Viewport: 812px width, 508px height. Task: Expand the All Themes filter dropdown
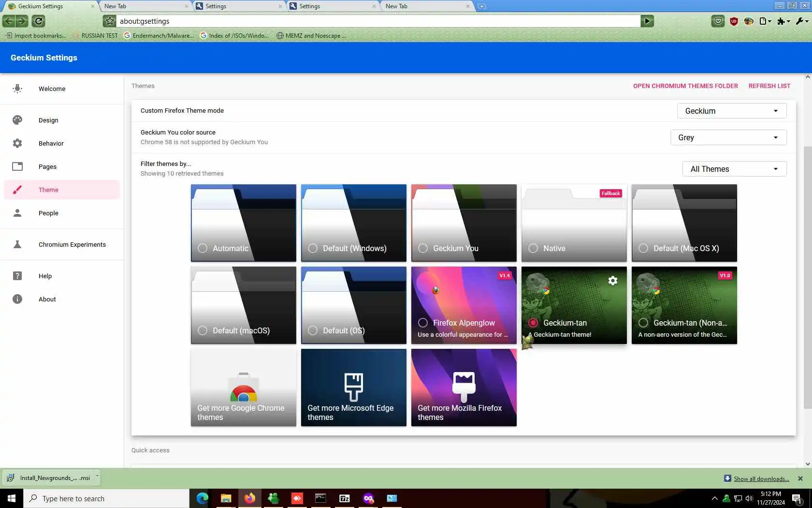735,169
